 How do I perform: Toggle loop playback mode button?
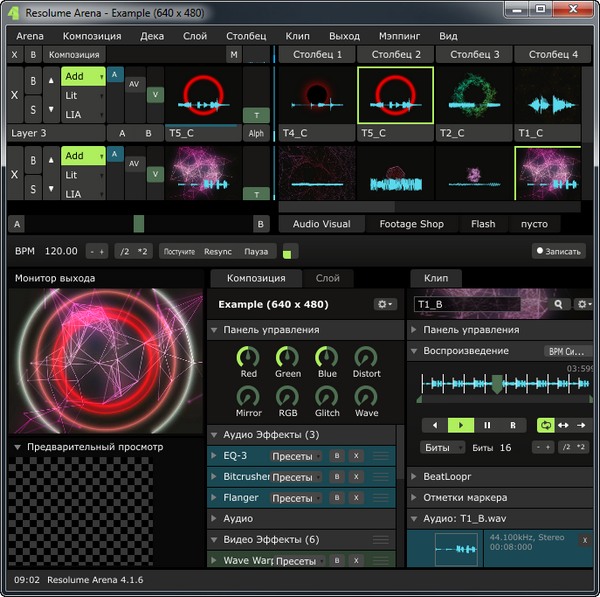point(545,425)
